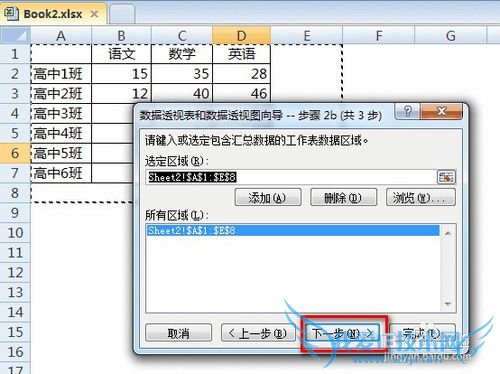Select column B header
Screen dimensions: 500x374
pyautogui.click(x=121, y=35)
